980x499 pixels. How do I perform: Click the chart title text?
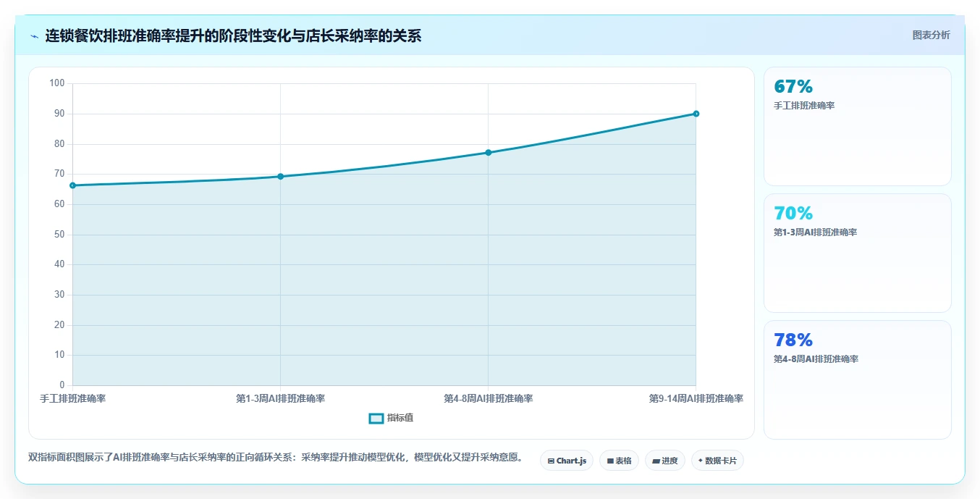(233, 35)
